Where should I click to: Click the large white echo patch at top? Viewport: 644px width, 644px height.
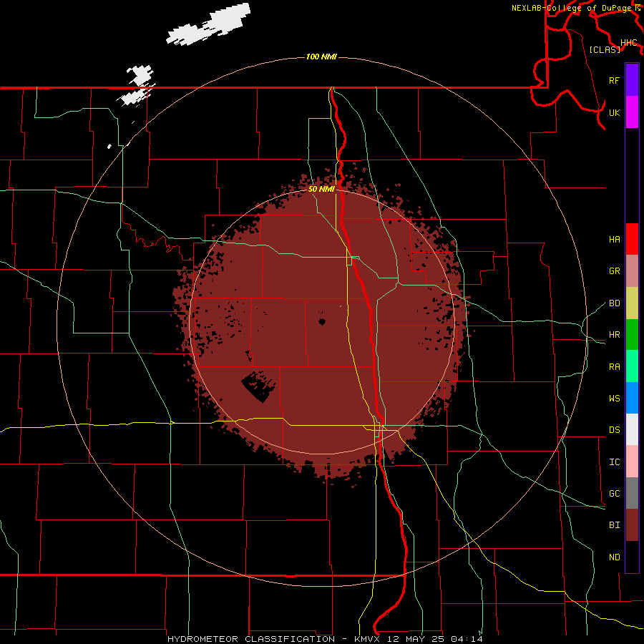point(209,24)
